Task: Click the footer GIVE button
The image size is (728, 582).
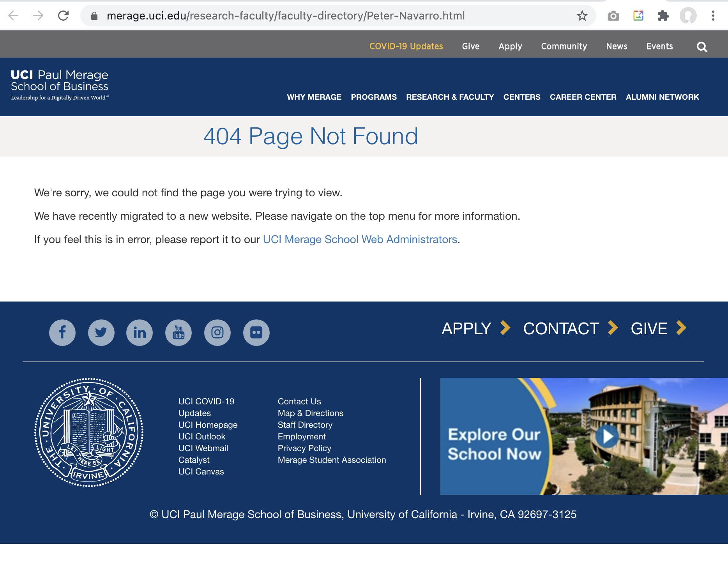Action: [659, 328]
